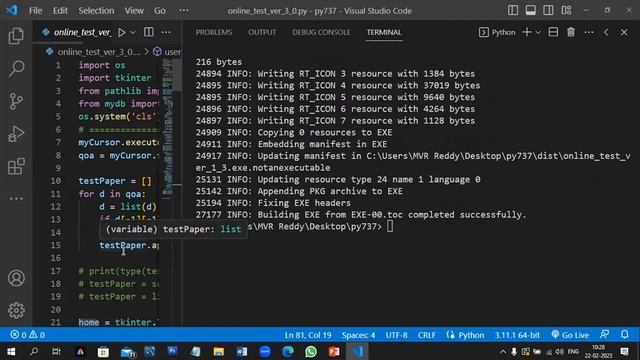Image resolution: width=640 pixels, height=360 pixels.
Task: Close the terminal panel
Action: (x=624, y=32)
